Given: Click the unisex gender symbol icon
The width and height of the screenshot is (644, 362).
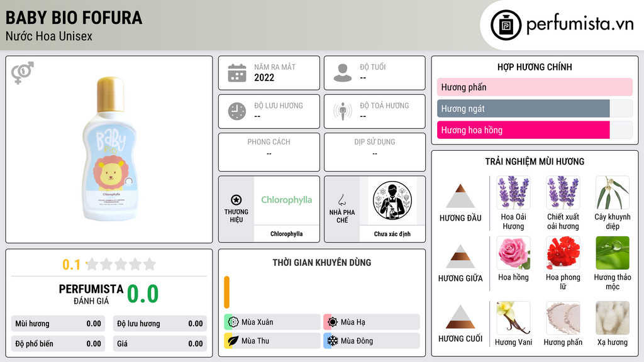Looking at the screenshot, I should [23, 73].
